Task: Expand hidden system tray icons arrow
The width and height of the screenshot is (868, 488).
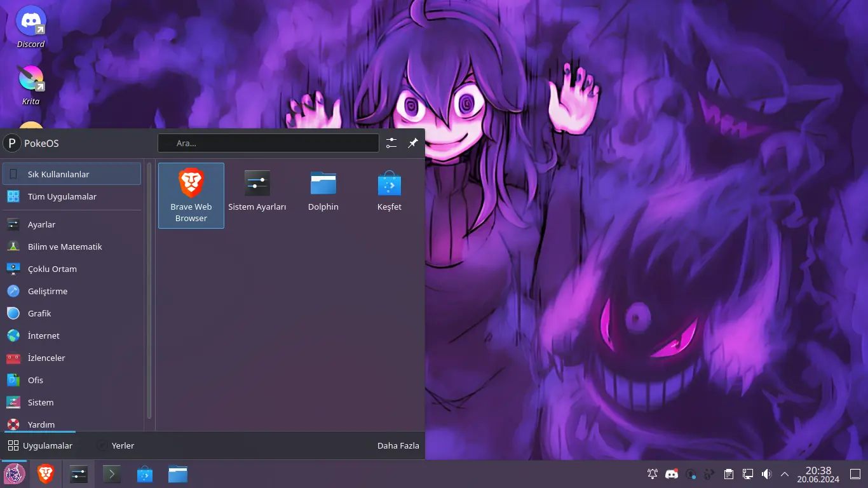Action: [785, 474]
